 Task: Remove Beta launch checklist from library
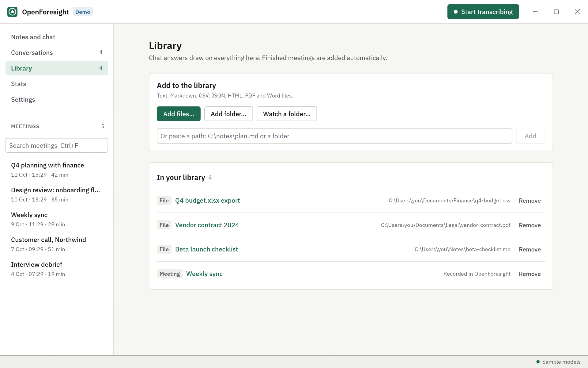pyautogui.click(x=530, y=249)
